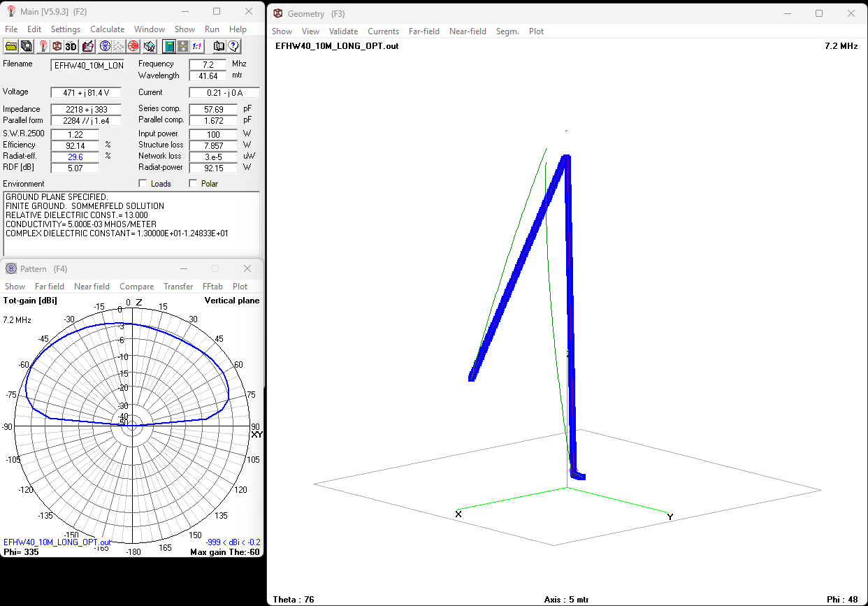Click the Frequency value field
868x606 pixels.
coord(208,64)
